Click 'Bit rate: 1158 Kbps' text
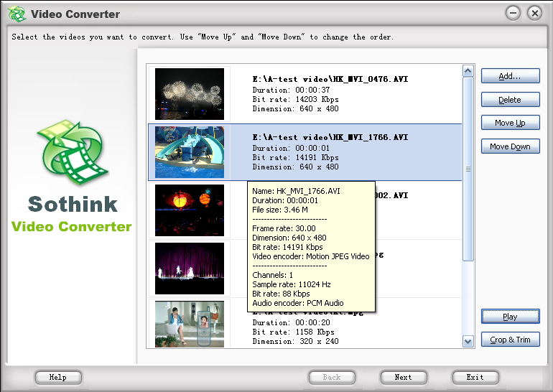The image size is (553, 392). (293, 332)
